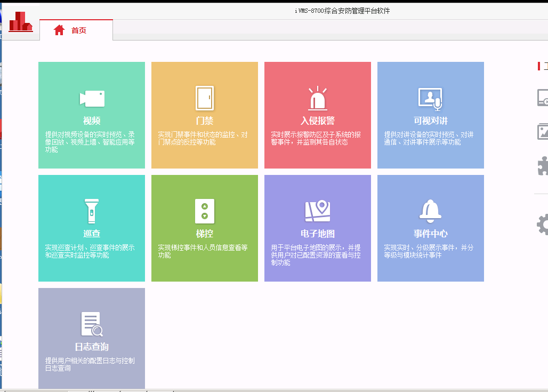
Task: Select the 梯控 elevator control tile
Action: click(205, 228)
